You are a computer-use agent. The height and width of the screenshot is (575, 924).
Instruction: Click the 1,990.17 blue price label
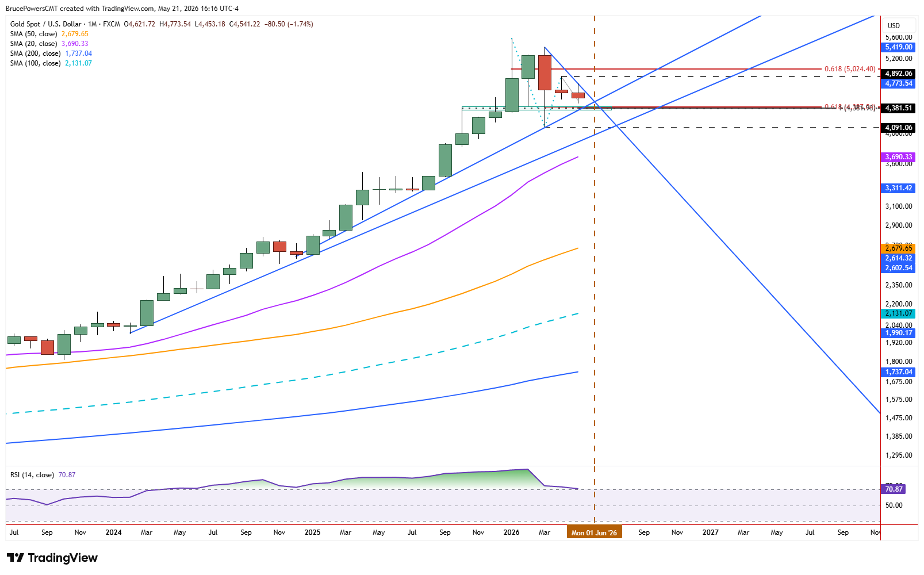898,333
